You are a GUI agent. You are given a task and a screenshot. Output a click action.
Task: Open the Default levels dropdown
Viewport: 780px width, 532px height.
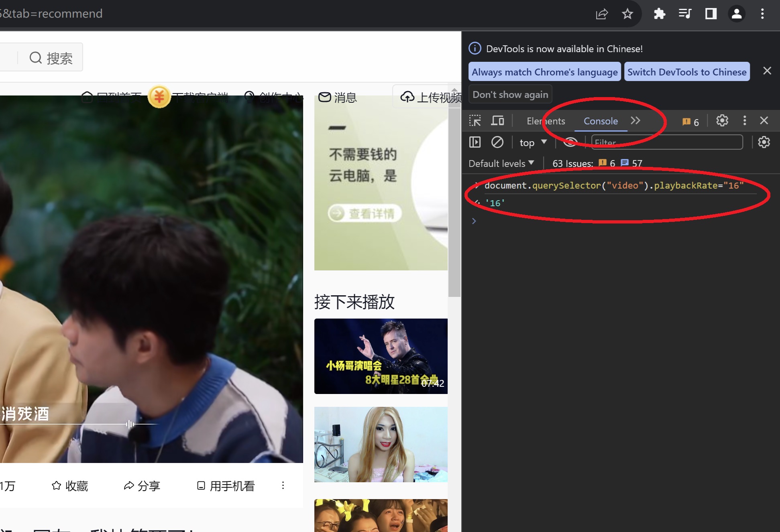tap(501, 163)
